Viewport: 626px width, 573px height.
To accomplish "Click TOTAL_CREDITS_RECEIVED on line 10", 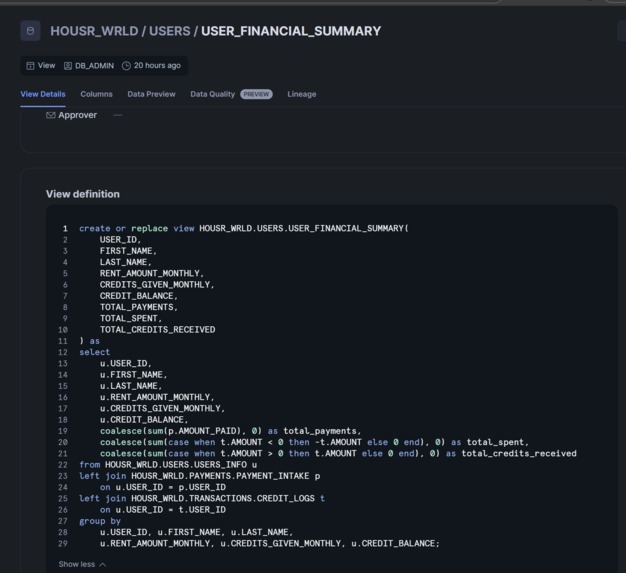I will pos(157,329).
